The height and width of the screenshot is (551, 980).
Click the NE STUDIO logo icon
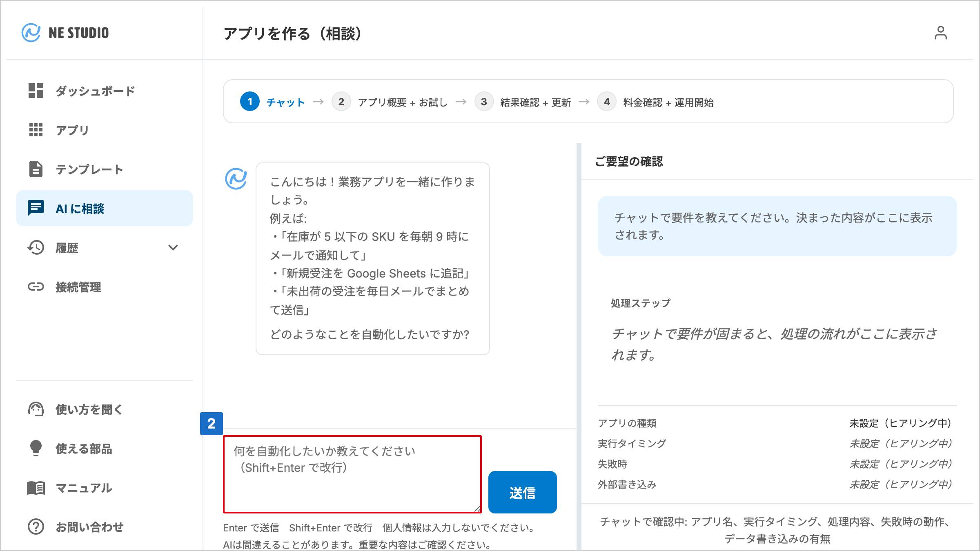pyautogui.click(x=31, y=33)
